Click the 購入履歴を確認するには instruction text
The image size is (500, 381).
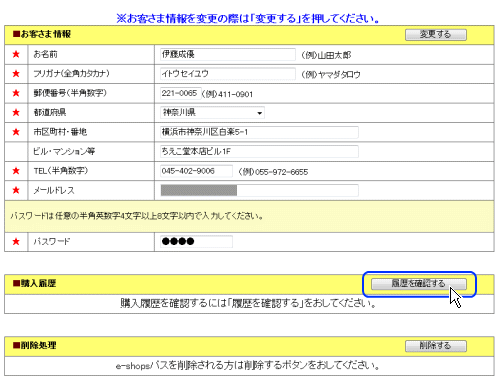248,303
